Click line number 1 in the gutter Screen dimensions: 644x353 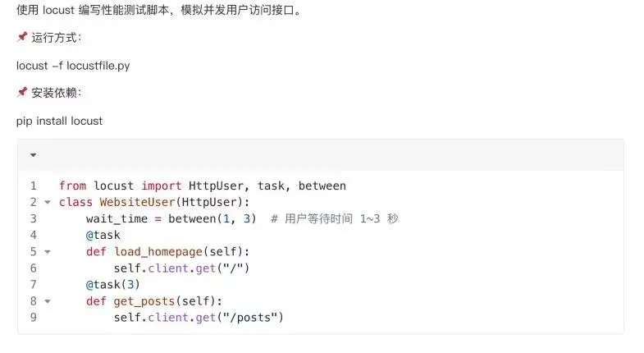33,186
